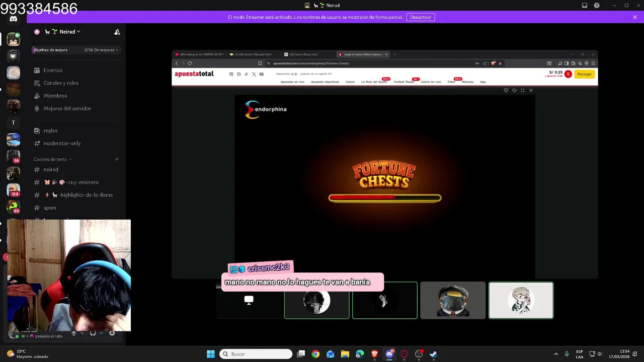The image size is (644, 362).
Task: Select the server with the 14 badge
Action: (x=13, y=156)
